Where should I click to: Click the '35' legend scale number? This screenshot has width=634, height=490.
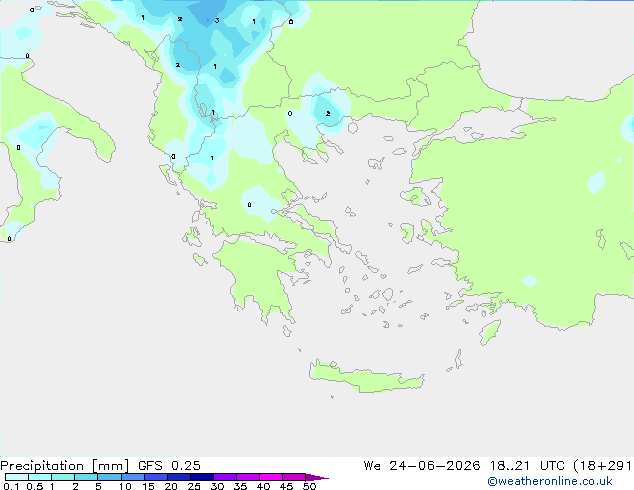[x=240, y=486]
